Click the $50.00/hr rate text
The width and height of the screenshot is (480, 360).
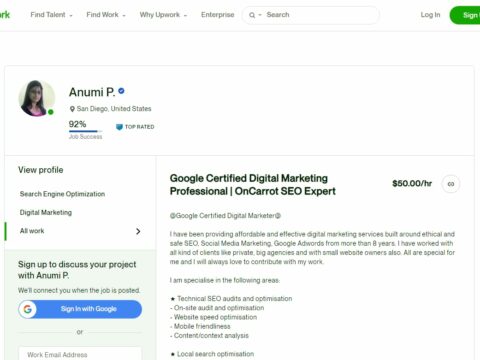tap(412, 183)
